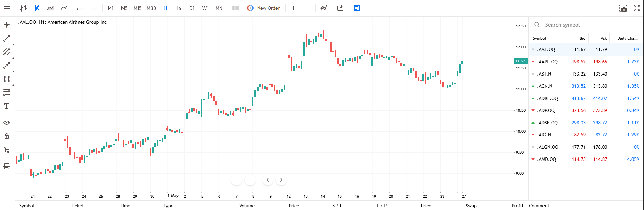The image size is (644, 210).
Task: Select D1 daily timeframe
Action: pos(192,8)
